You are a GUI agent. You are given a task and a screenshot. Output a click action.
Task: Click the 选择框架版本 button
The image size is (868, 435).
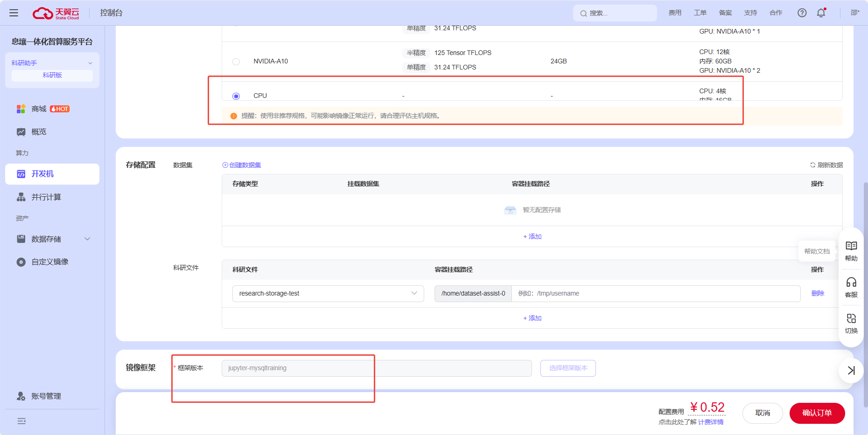click(x=568, y=368)
